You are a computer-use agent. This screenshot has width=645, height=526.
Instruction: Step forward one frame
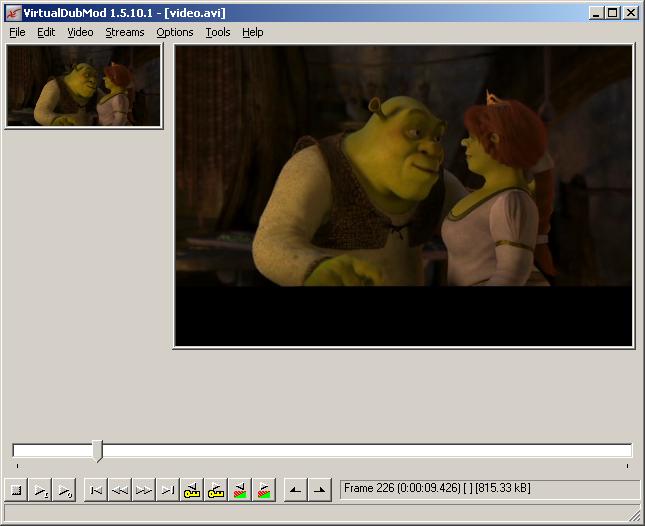pyautogui.click(x=144, y=490)
